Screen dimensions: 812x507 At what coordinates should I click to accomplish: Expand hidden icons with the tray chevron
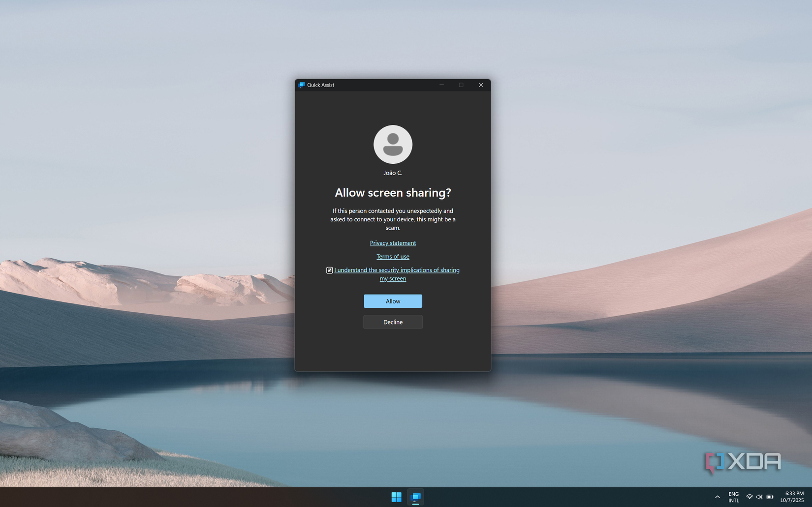point(718,497)
